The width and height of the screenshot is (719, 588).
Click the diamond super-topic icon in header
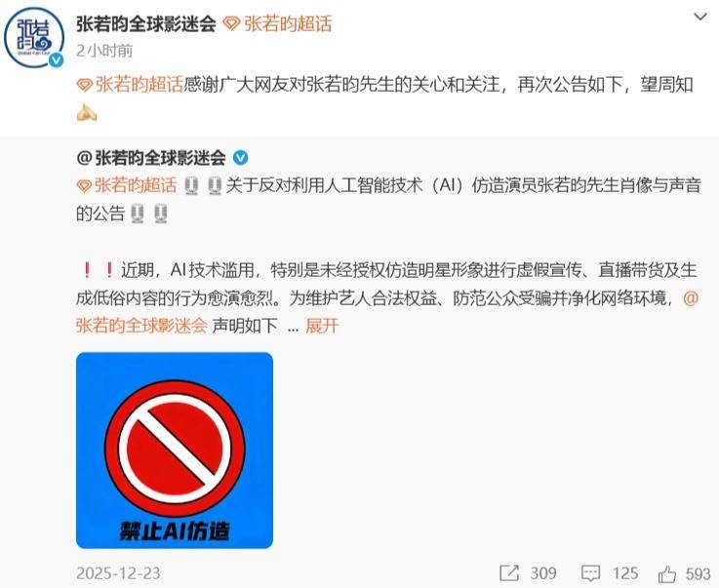(231, 24)
